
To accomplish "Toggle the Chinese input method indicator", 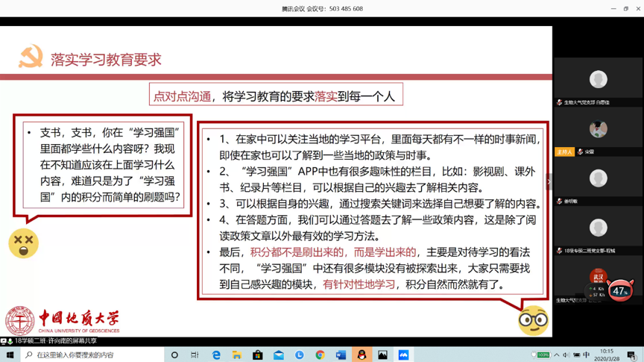I will [586, 355].
